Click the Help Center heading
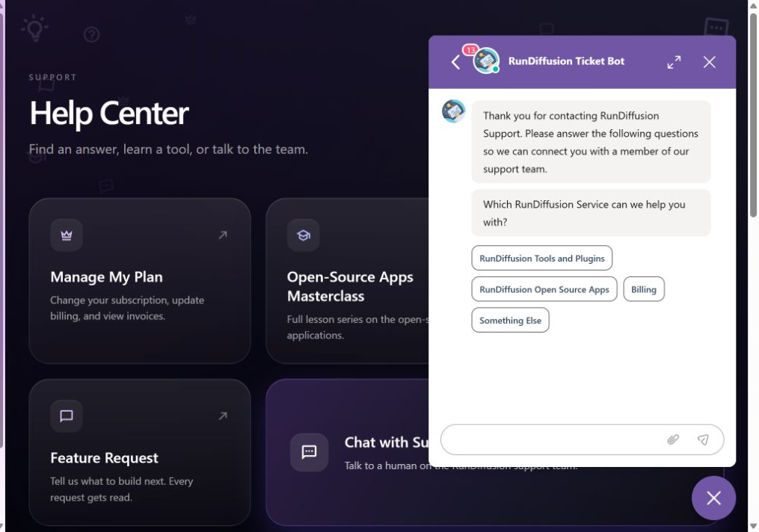The height and width of the screenshot is (532, 759). (x=109, y=114)
